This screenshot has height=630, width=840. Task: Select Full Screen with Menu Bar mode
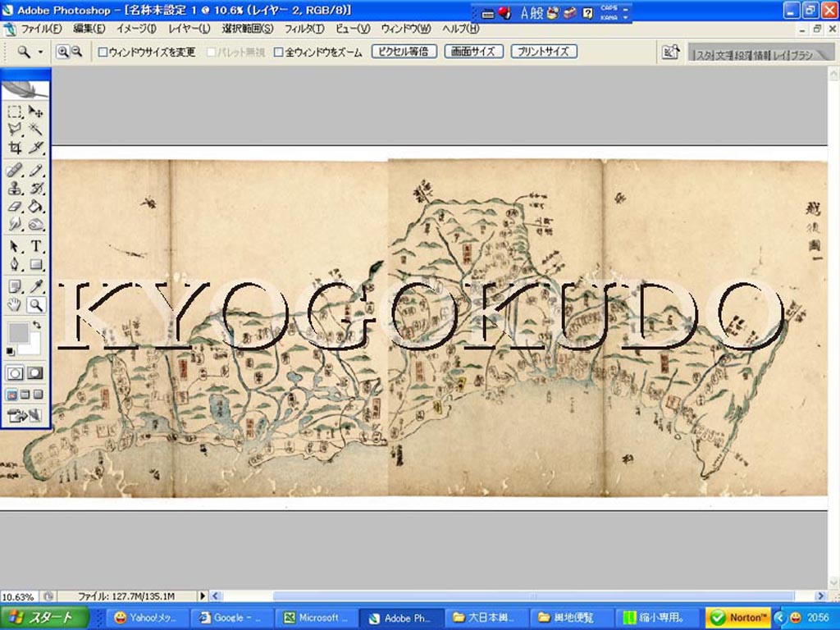(x=25, y=395)
